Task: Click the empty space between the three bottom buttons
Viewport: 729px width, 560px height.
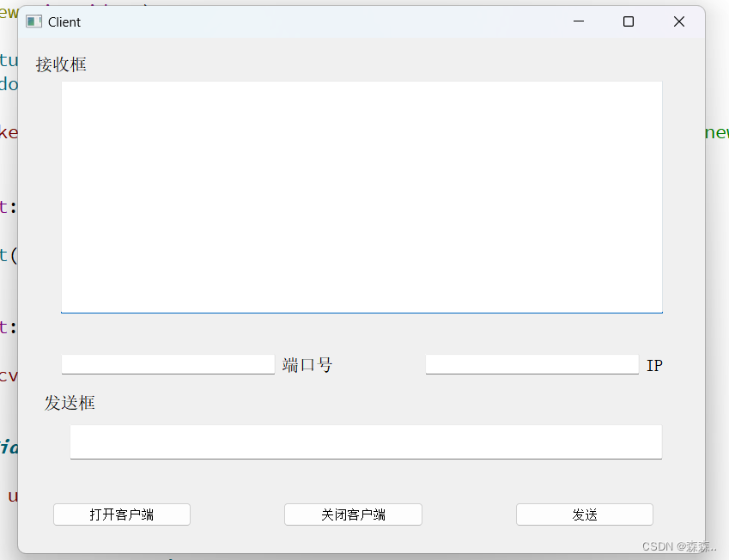Action: click(236, 514)
